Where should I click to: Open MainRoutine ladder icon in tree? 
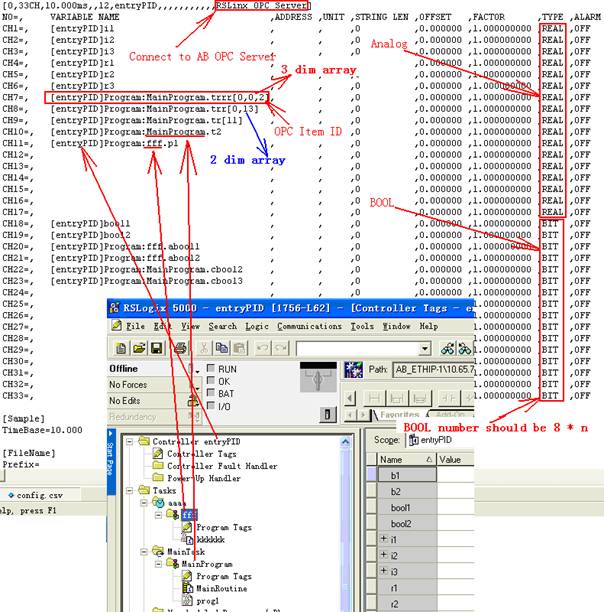coord(187,589)
